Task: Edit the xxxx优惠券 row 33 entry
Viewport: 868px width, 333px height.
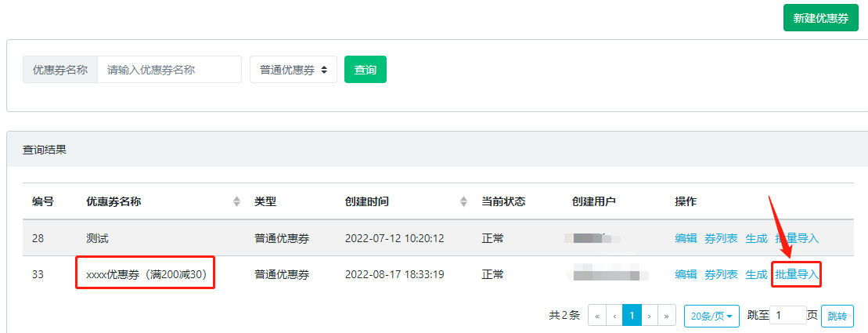Action: pos(686,274)
